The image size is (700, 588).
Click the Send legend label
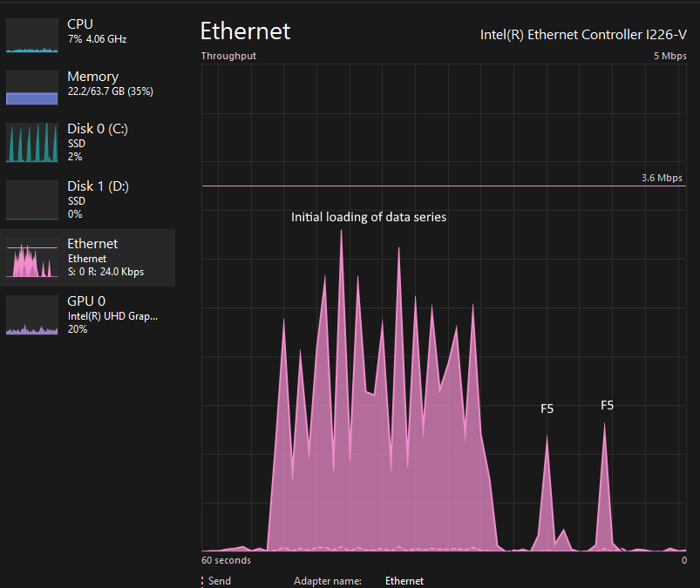tap(219, 581)
